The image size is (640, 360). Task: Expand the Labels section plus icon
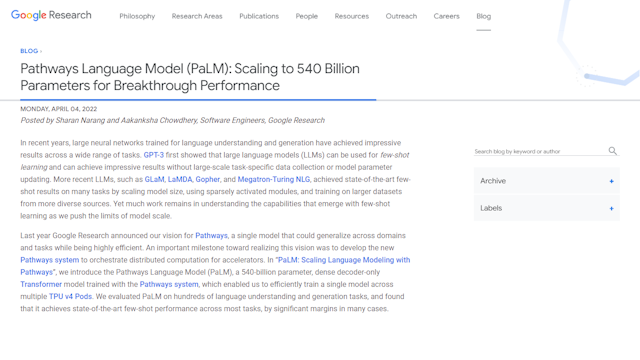pos(611,209)
